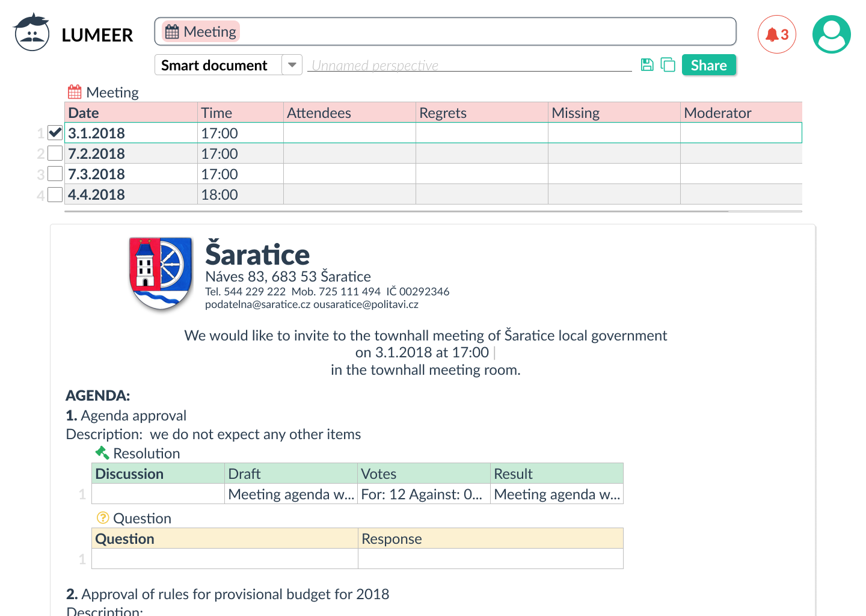
Task: Click the Share button
Action: [709, 65]
